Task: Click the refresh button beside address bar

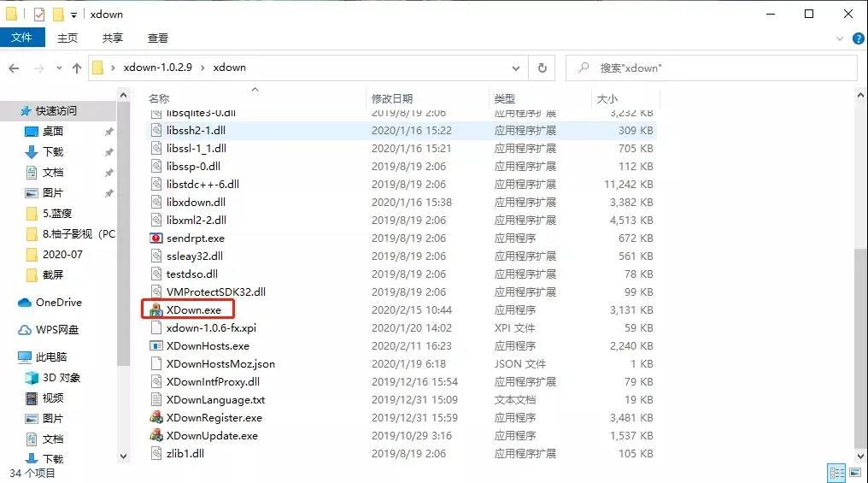Action: click(x=542, y=68)
